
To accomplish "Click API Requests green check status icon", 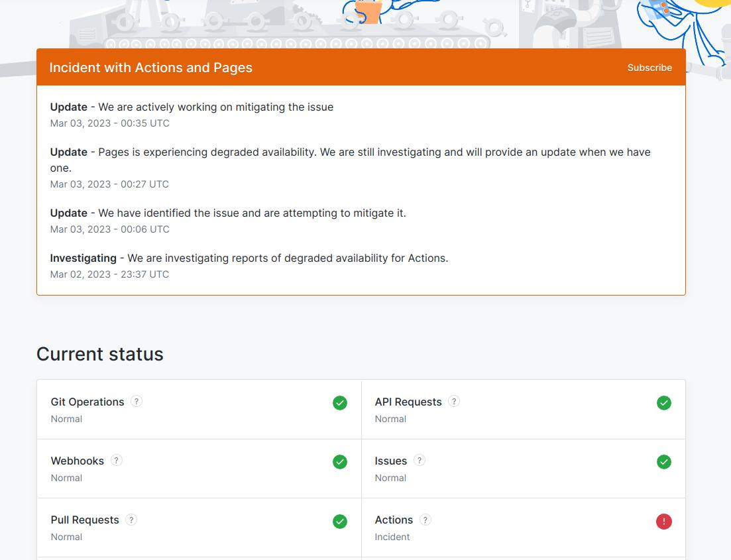I will click(x=664, y=403).
